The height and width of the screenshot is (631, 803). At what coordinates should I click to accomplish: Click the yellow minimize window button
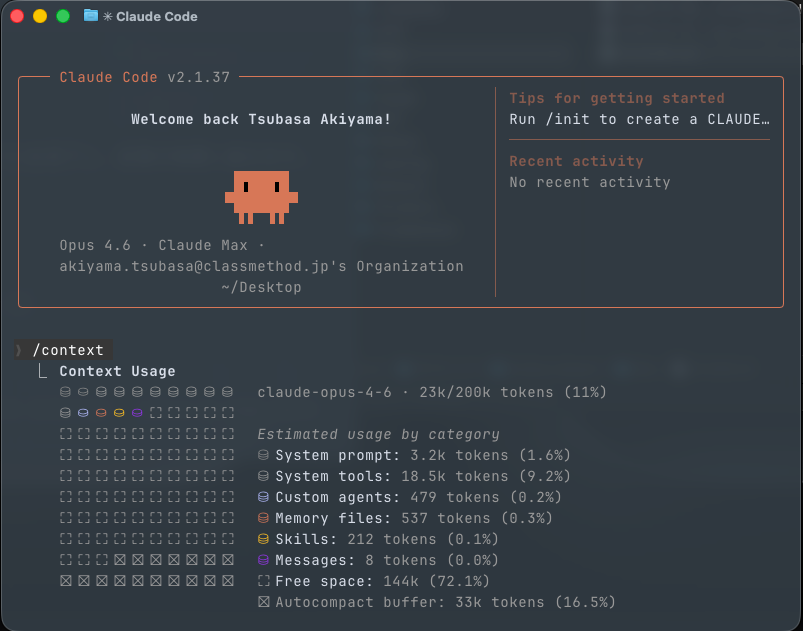click(x=40, y=16)
